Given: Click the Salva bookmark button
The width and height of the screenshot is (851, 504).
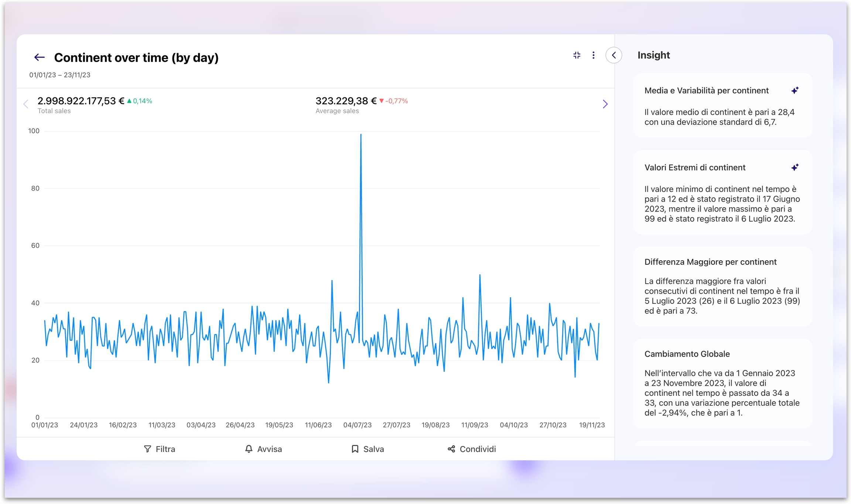Looking at the screenshot, I should pos(368,449).
